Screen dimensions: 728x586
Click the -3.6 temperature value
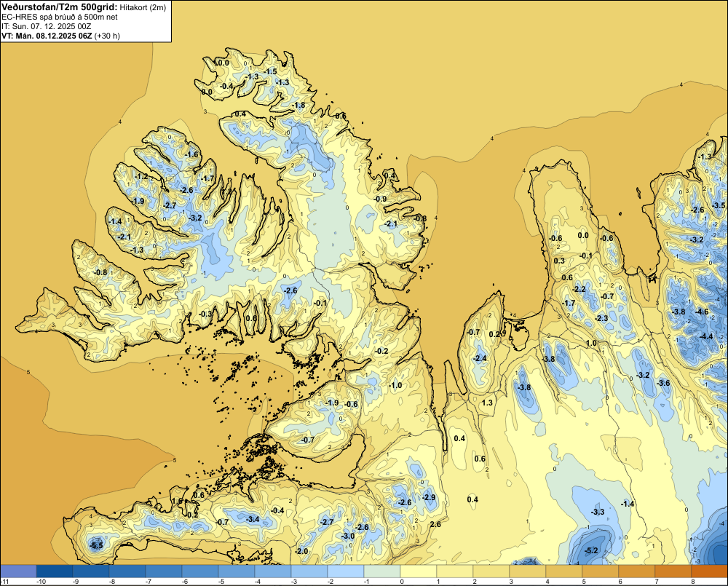point(663,383)
